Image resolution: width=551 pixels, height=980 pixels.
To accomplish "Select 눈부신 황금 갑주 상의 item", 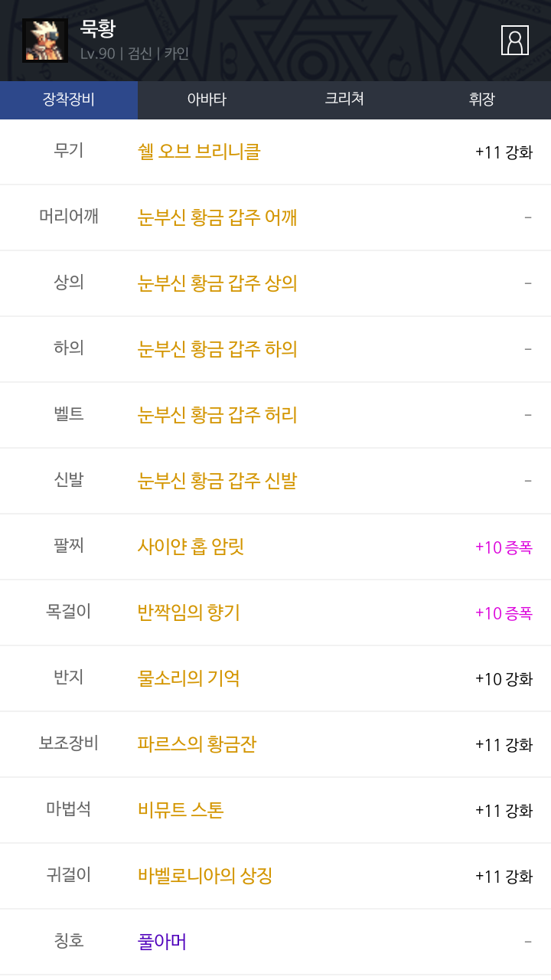I will pos(217,283).
